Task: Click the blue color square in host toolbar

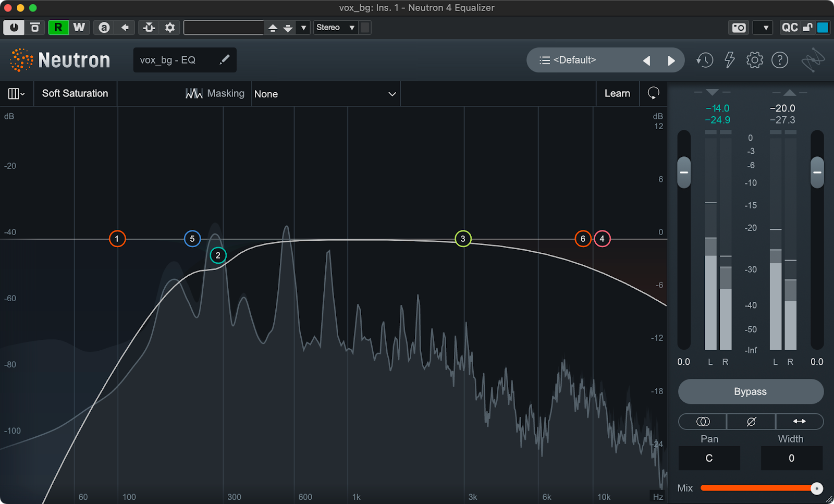Action: 823,28
